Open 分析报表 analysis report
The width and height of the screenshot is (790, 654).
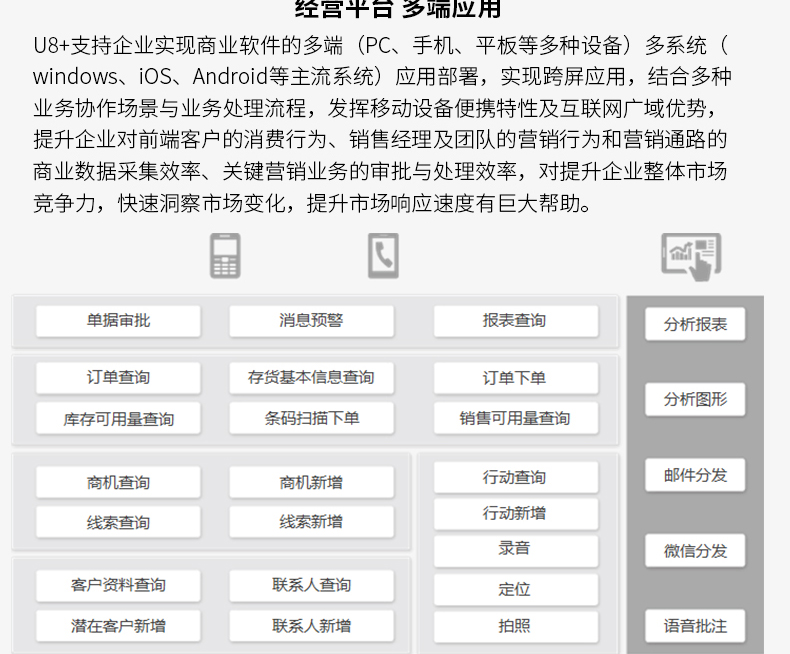695,325
